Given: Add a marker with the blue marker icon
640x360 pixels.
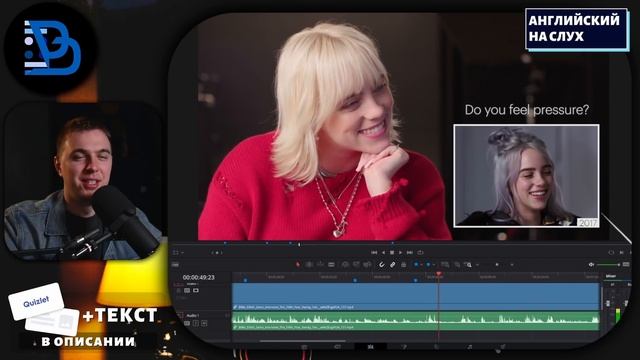Looking at the screenshot, I should pyautogui.click(x=428, y=264).
